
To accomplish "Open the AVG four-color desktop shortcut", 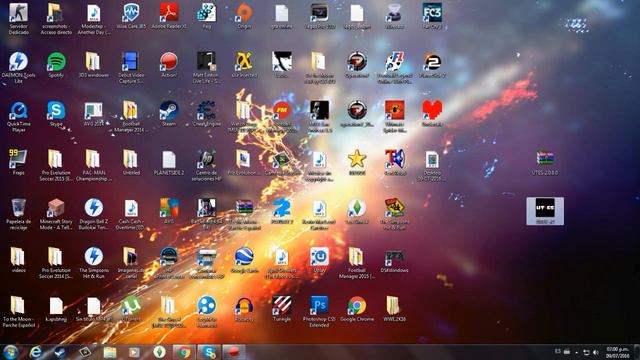I will pyautogui.click(x=169, y=211).
